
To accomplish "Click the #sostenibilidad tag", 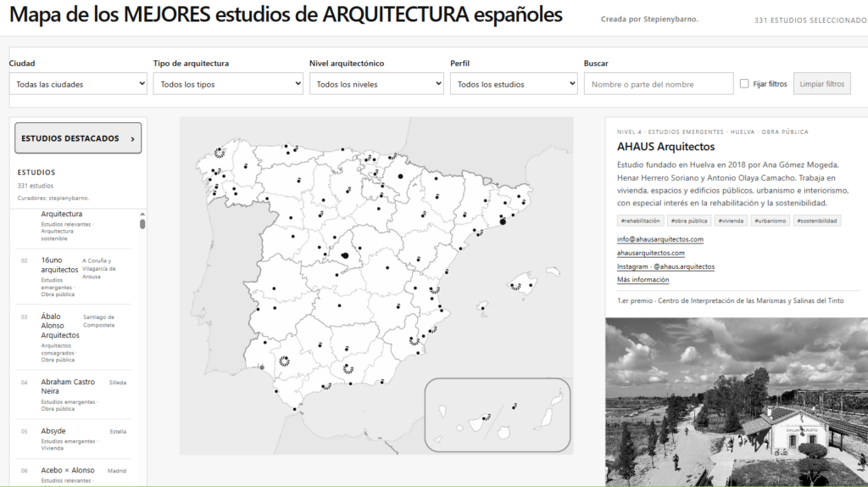I will (816, 221).
